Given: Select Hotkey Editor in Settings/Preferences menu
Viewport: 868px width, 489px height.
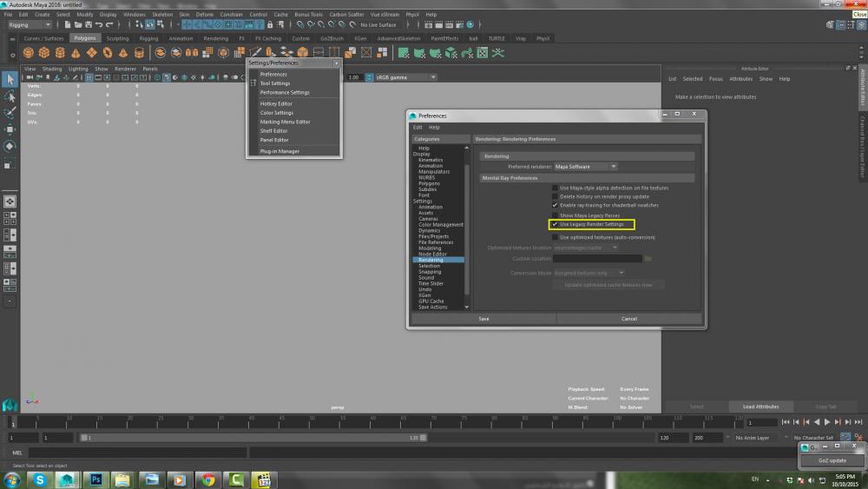Looking at the screenshot, I should click(276, 103).
